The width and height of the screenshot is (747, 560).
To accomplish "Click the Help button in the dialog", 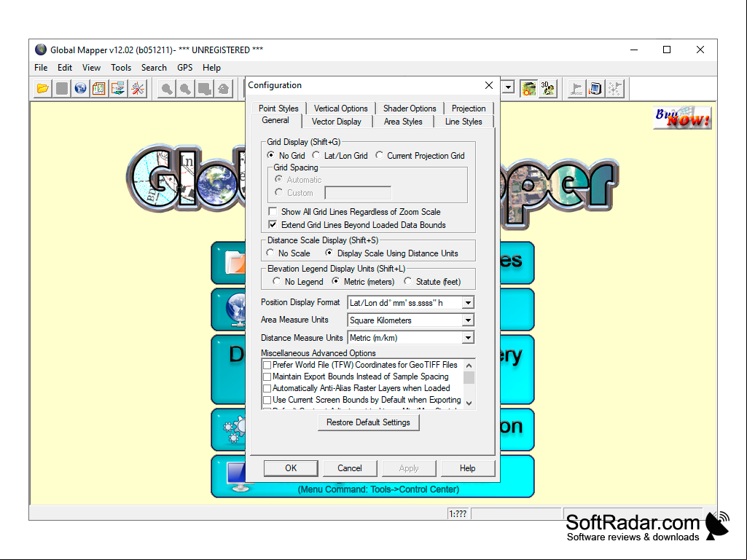I will [x=467, y=468].
